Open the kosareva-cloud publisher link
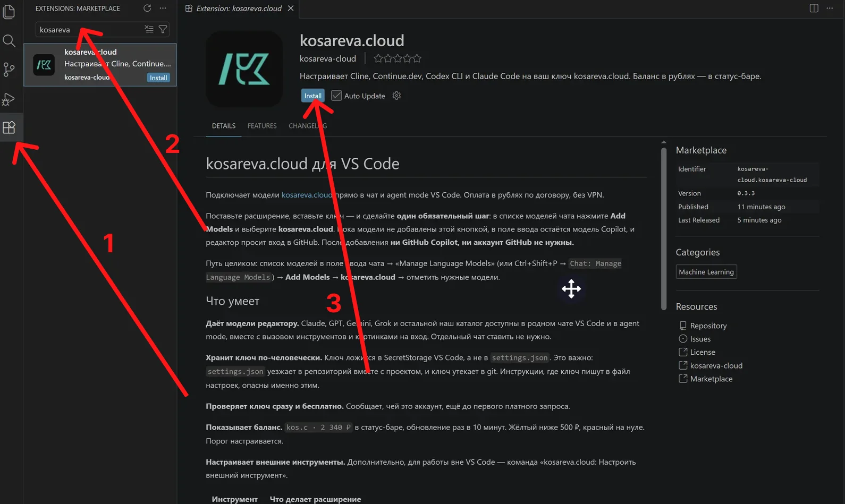The height and width of the screenshot is (504, 845). pos(328,58)
